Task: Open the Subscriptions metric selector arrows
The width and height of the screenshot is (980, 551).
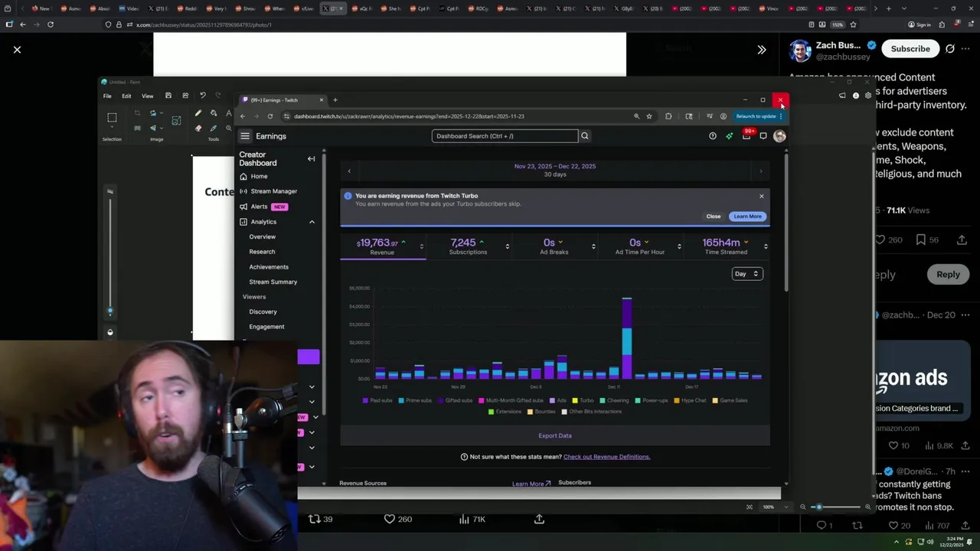Action: tap(507, 246)
